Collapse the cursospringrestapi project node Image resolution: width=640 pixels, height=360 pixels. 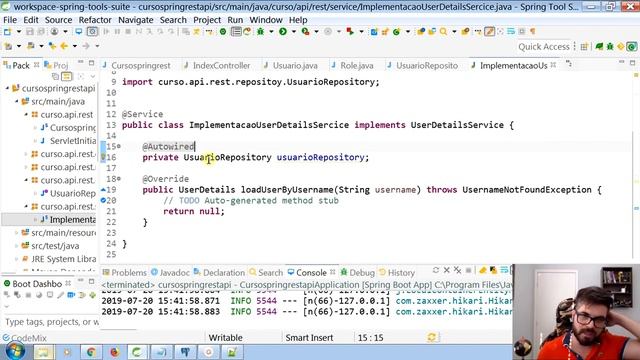click(x=7, y=88)
